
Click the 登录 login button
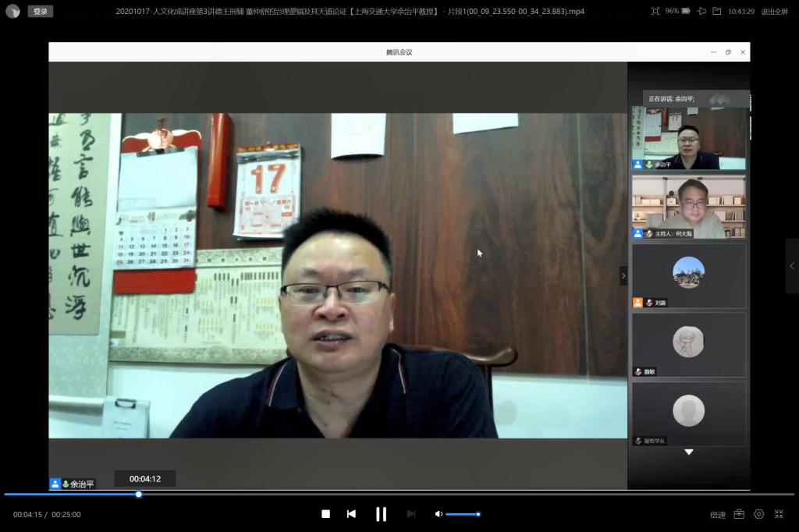41,11
